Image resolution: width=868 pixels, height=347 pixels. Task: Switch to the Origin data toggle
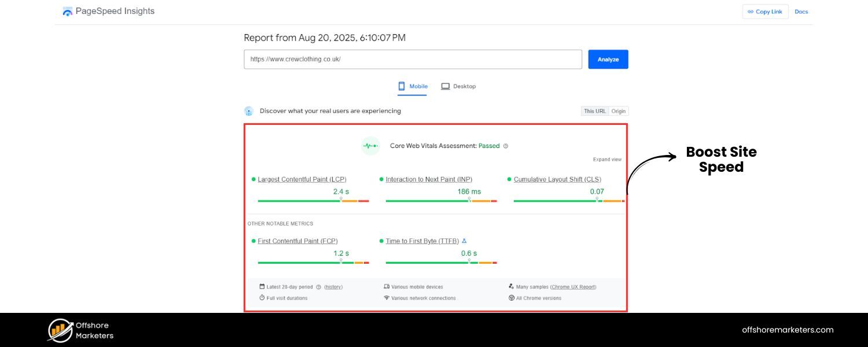pyautogui.click(x=619, y=111)
